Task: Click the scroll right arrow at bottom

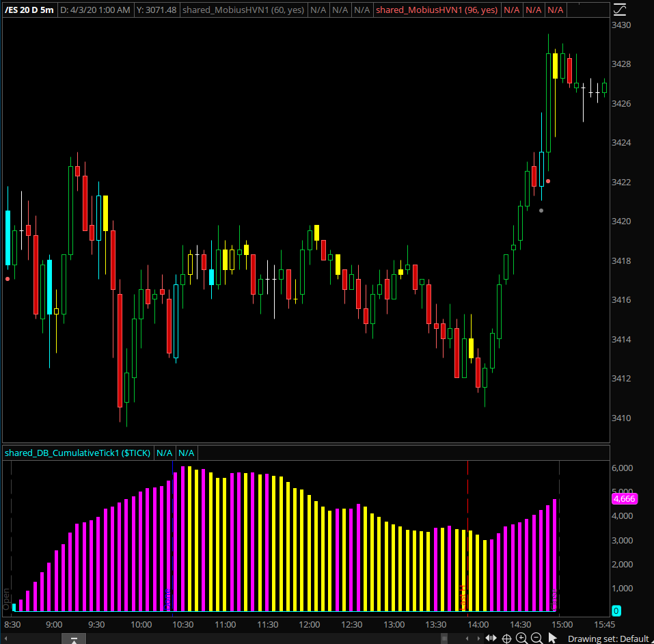Action: click(x=478, y=639)
